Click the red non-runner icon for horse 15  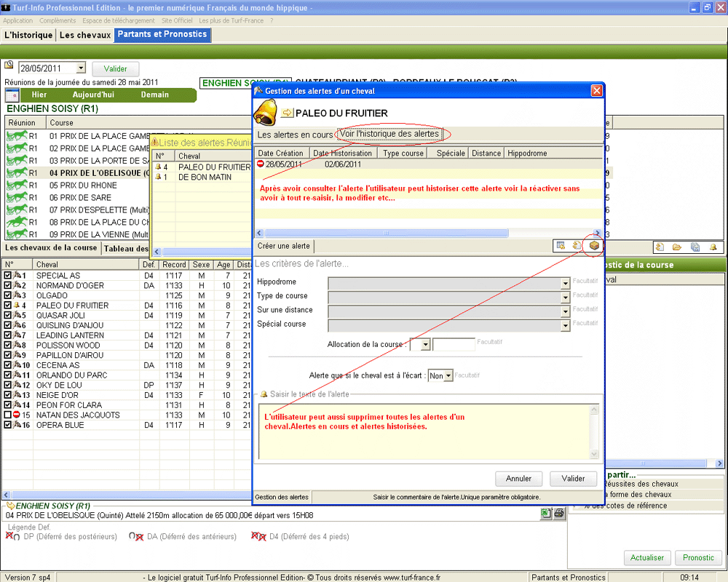coord(16,415)
